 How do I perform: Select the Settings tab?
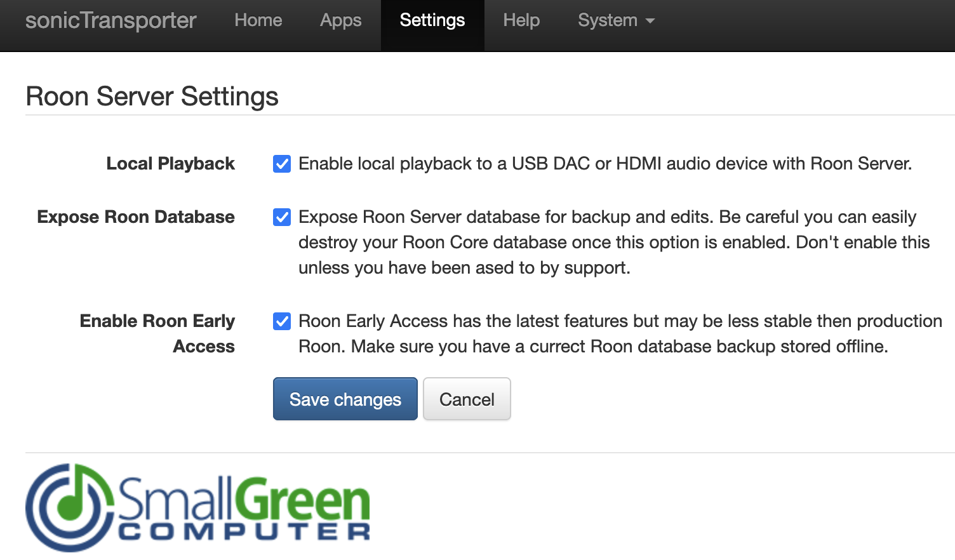tap(432, 20)
